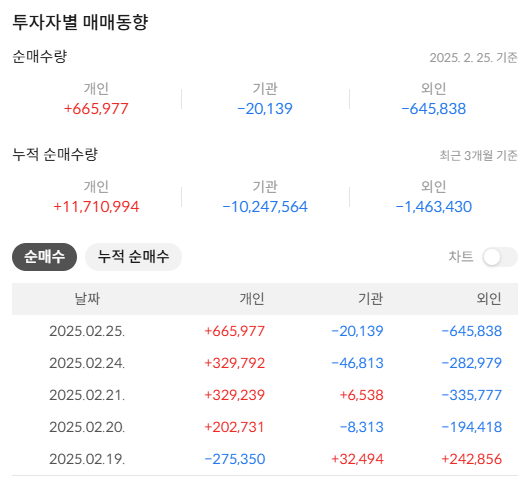Select the 2025.02.24. date row

(265, 363)
